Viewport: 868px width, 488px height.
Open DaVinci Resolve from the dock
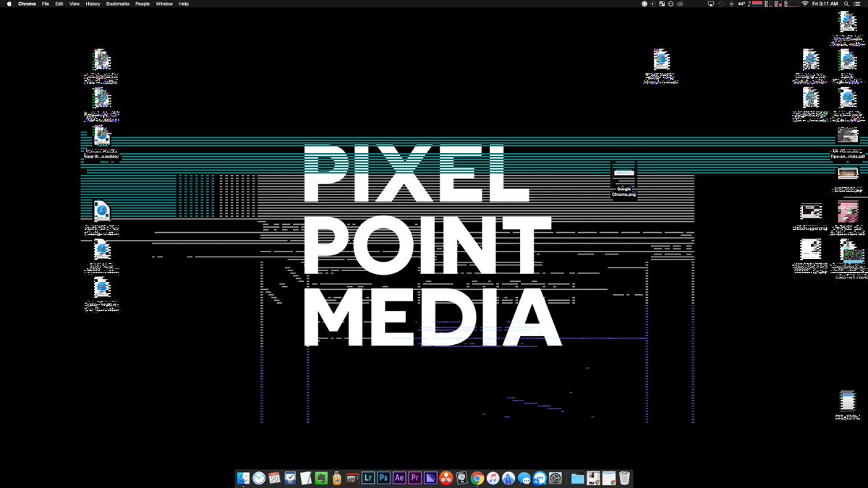446,478
